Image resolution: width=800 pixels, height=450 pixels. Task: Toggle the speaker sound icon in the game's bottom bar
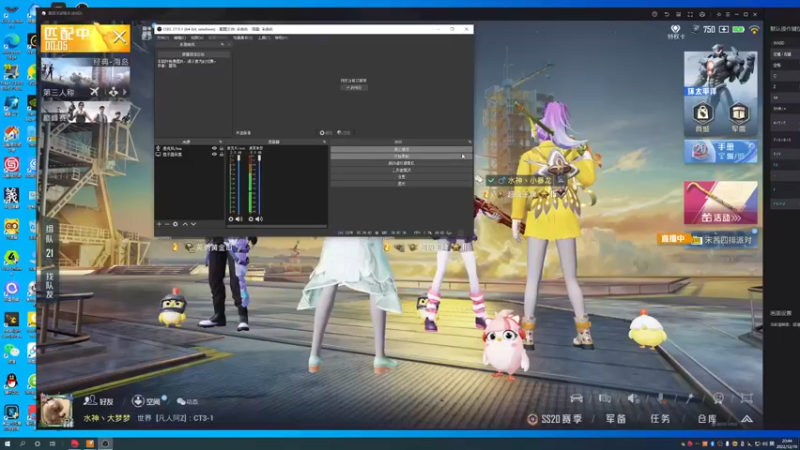tap(633, 398)
